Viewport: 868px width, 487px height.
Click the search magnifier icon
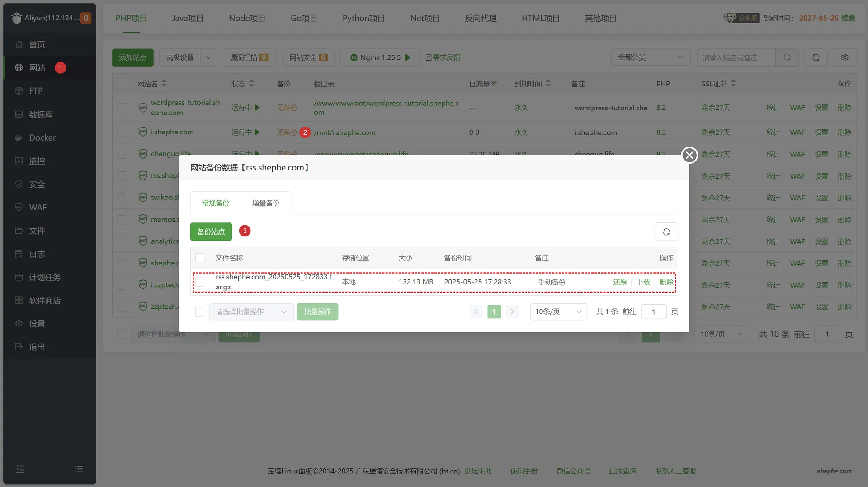pyautogui.click(x=787, y=57)
